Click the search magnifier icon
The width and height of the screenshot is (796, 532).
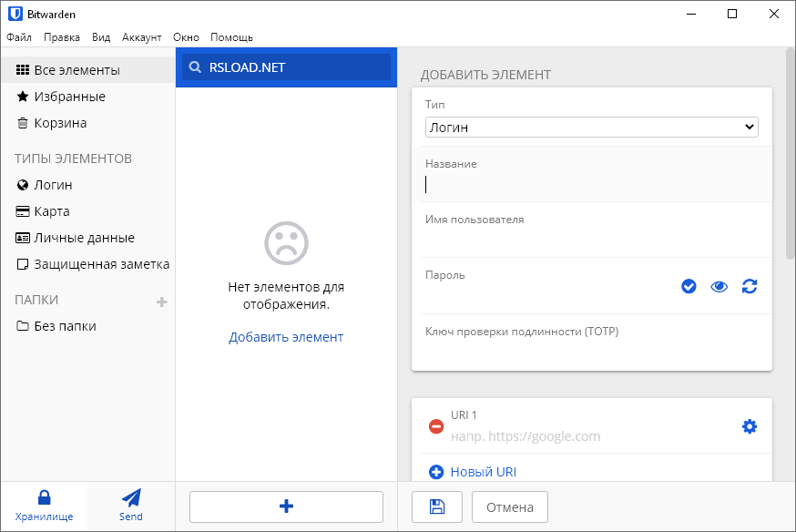tap(195, 67)
